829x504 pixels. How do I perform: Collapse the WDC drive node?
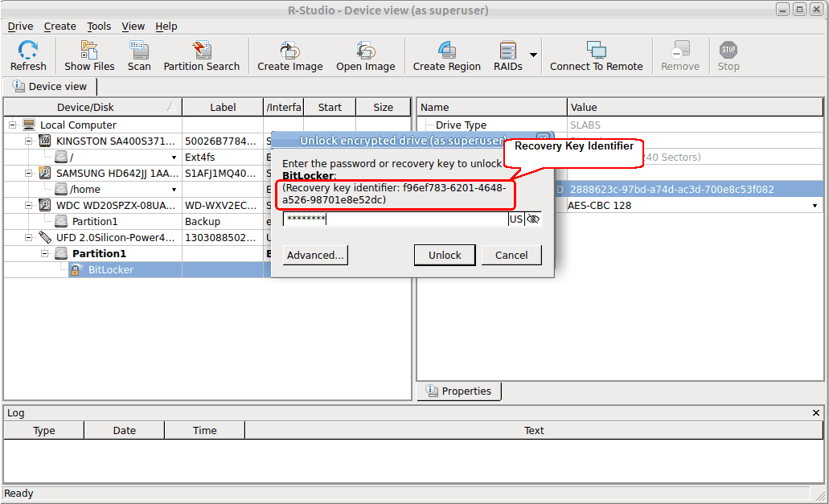click(x=29, y=206)
